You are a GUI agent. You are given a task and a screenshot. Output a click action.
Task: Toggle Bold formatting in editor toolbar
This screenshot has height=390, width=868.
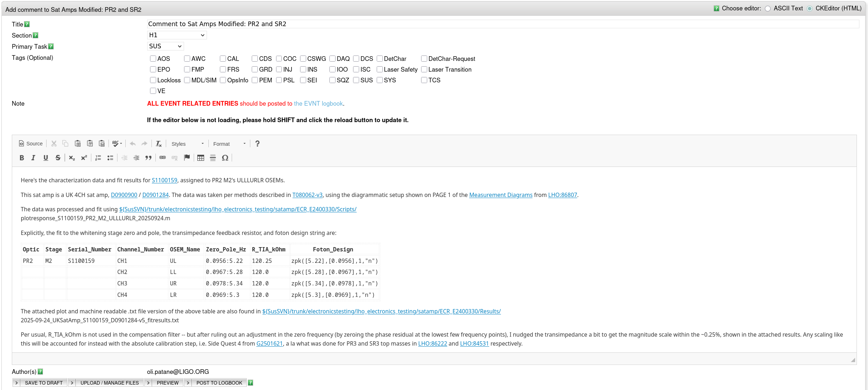(22, 158)
